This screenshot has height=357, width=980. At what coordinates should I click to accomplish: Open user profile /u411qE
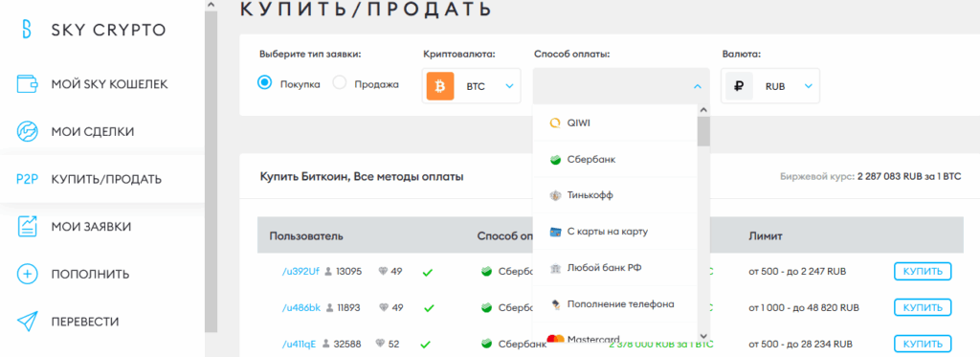300,344
